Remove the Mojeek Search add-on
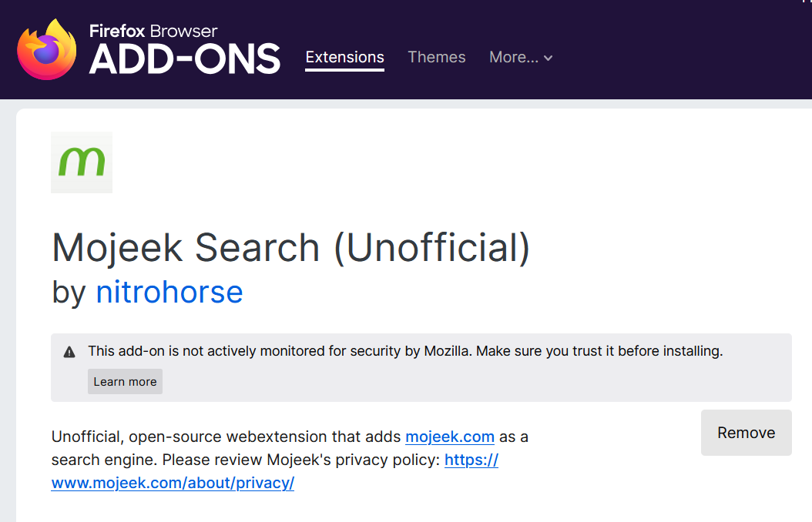 pos(747,433)
